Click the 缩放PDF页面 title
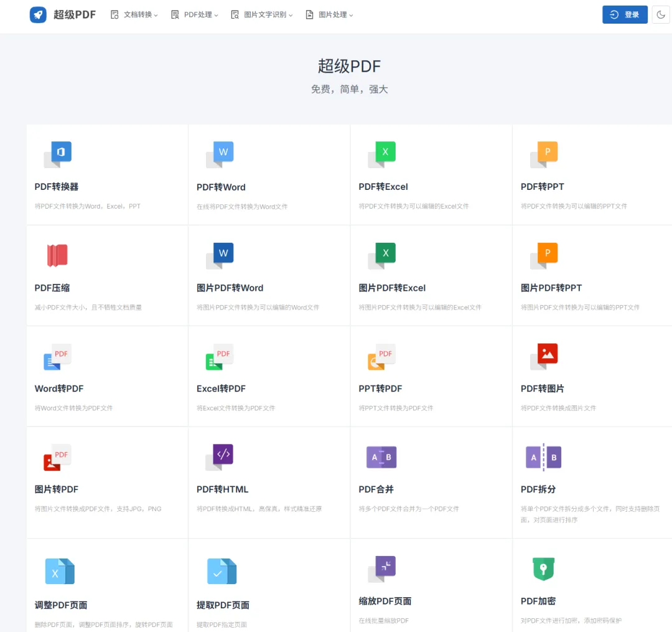The width and height of the screenshot is (672, 632). pyautogui.click(x=385, y=601)
